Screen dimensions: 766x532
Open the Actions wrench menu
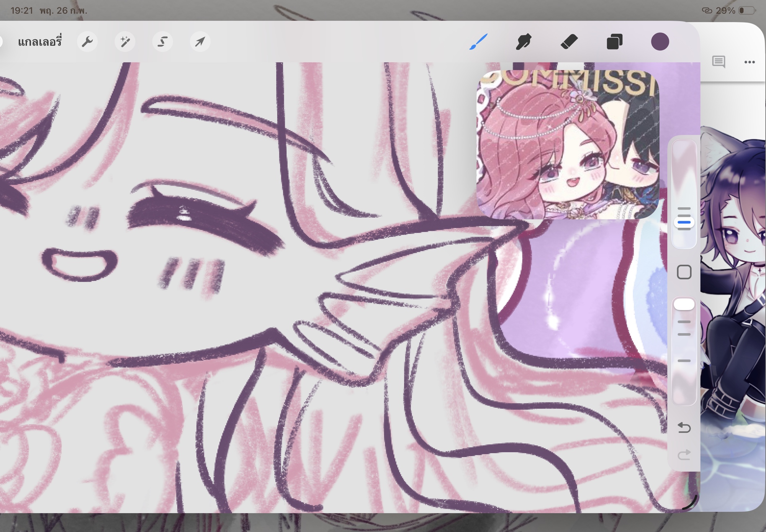tap(87, 41)
